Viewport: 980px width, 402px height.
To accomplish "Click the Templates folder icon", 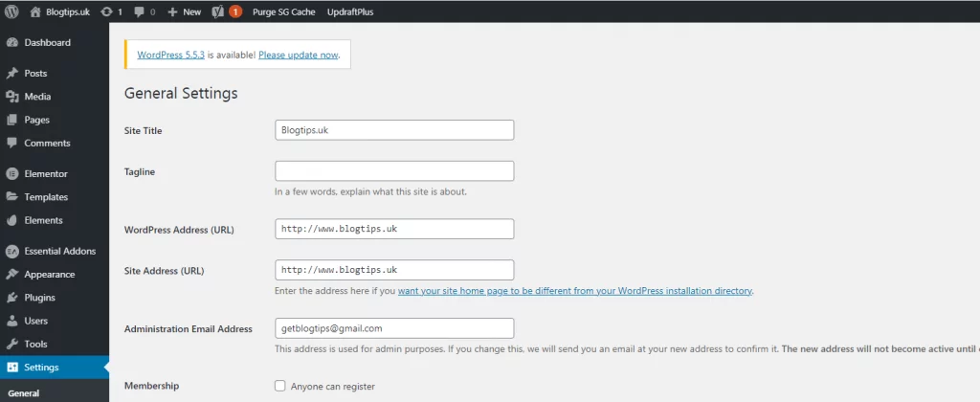I will [x=11, y=197].
